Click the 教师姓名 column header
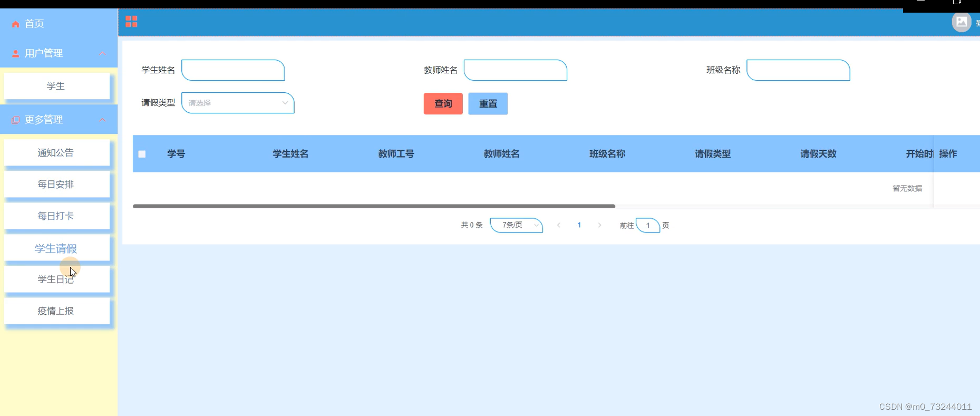This screenshot has height=416, width=980. pos(501,154)
